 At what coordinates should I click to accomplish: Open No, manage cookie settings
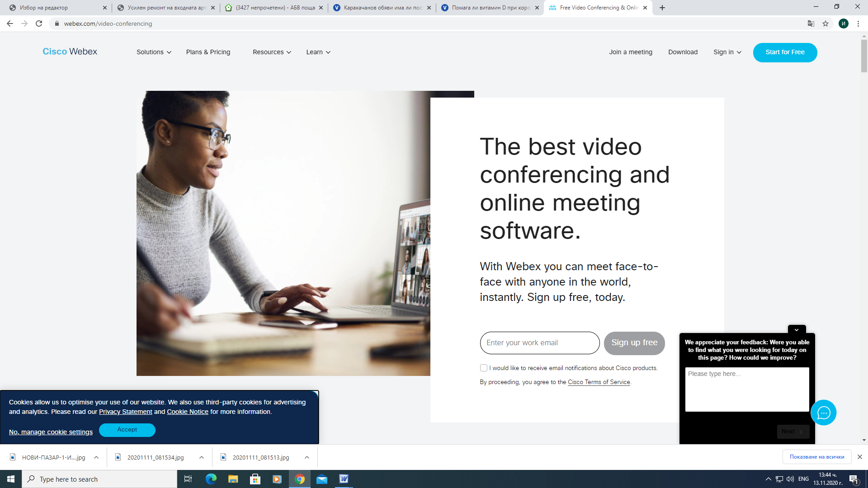coord(51,432)
